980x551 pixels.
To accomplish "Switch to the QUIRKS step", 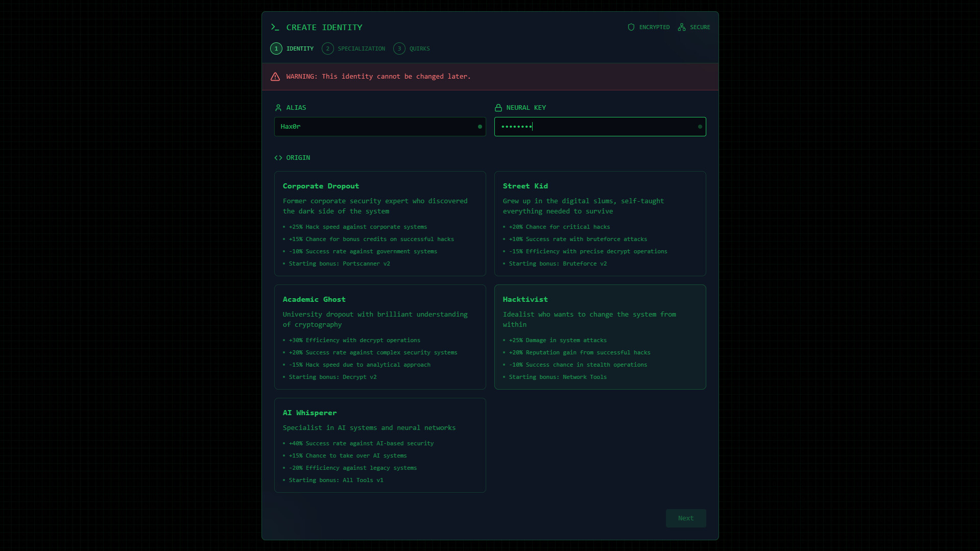I will coord(412,49).
